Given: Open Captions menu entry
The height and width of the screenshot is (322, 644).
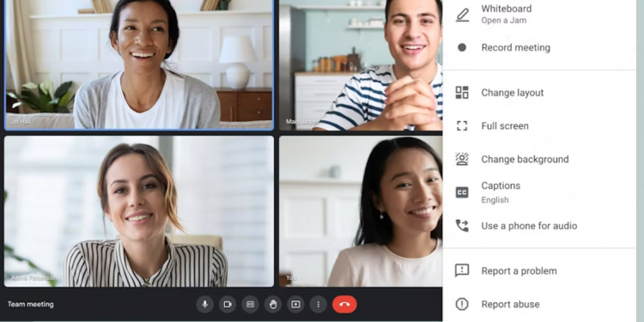Looking at the screenshot, I should [x=539, y=192].
